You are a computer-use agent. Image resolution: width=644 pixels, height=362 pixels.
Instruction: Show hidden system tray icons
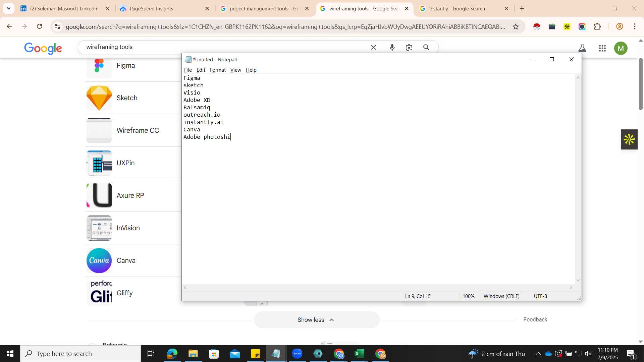tap(538, 354)
